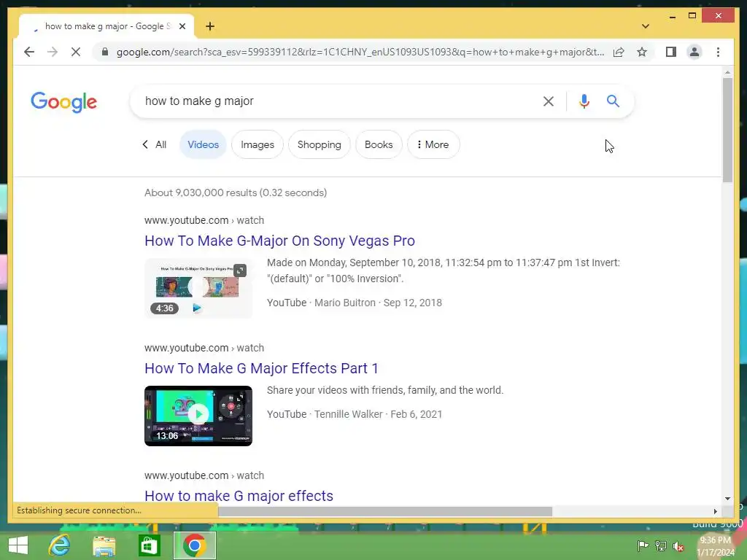Click the address bar URL
This screenshot has height=560, width=747.
pos(360,52)
